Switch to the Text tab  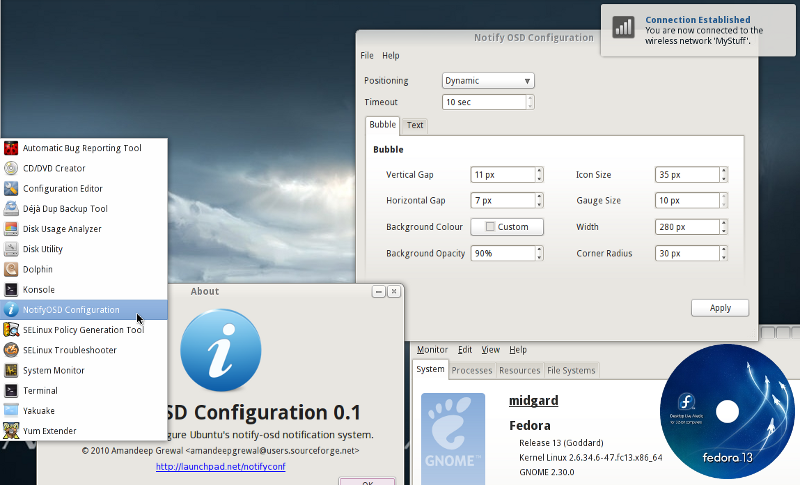[415, 125]
